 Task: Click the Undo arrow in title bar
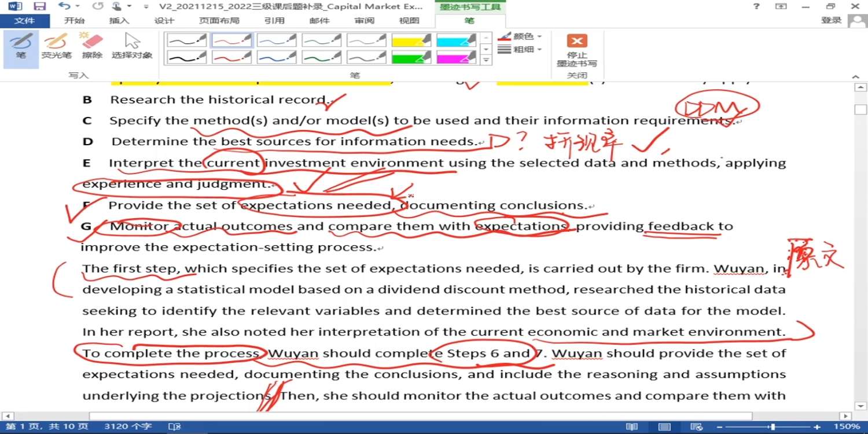point(64,6)
